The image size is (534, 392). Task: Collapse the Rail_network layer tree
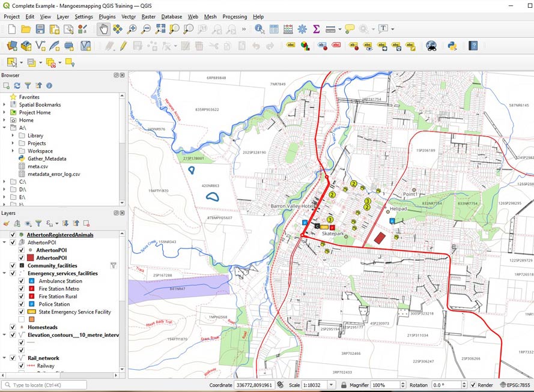(4, 358)
